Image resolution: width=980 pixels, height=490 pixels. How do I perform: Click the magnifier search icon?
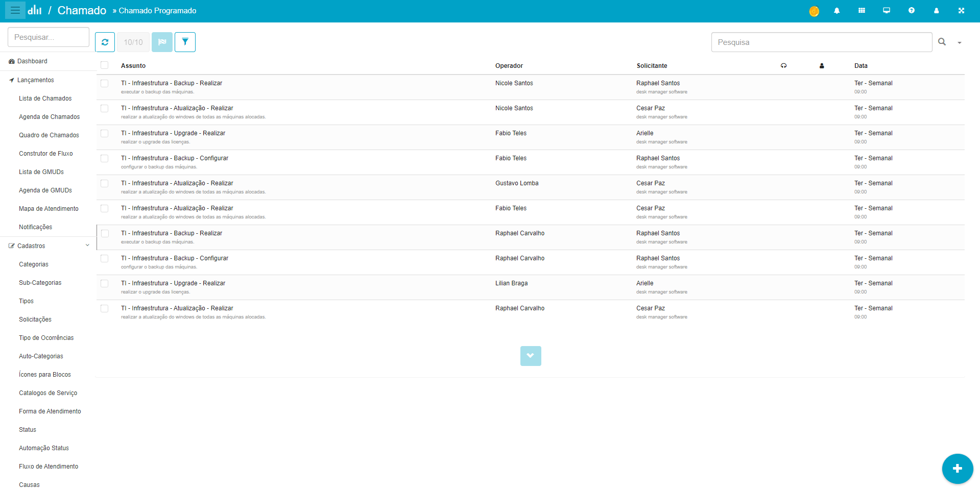pyautogui.click(x=942, y=42)
